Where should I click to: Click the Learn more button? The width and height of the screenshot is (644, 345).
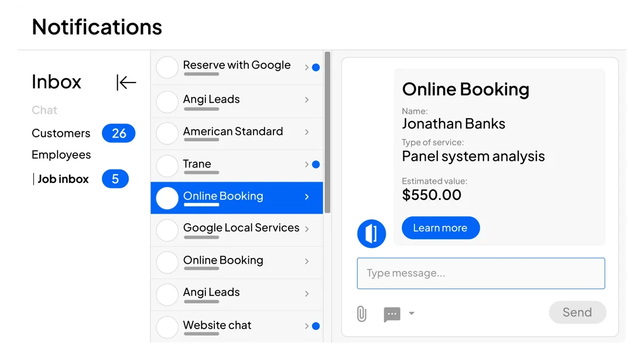[440, 228]
